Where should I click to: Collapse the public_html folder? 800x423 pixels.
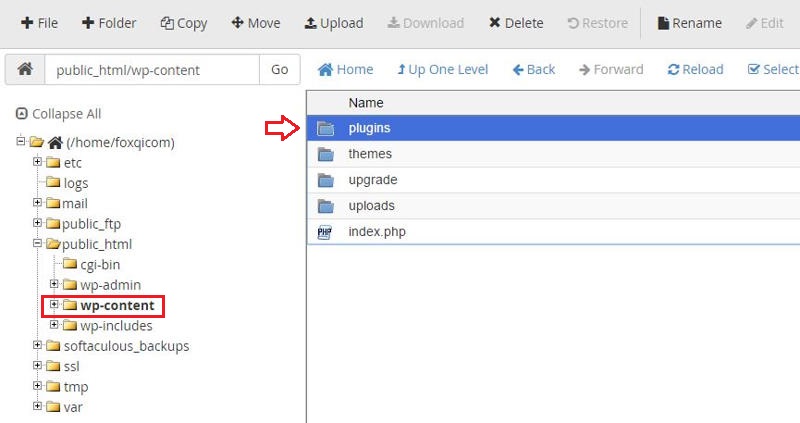[x=37, y=243]
